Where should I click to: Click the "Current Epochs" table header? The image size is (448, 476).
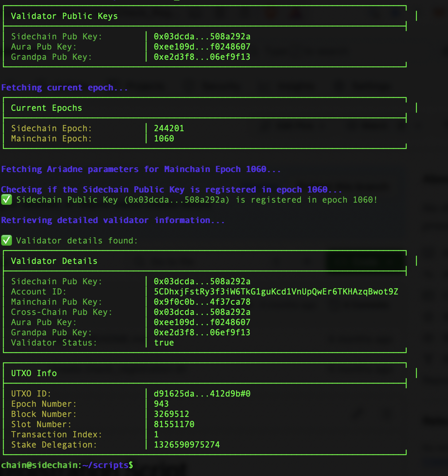pyautogui.click(x=46, y=108)
